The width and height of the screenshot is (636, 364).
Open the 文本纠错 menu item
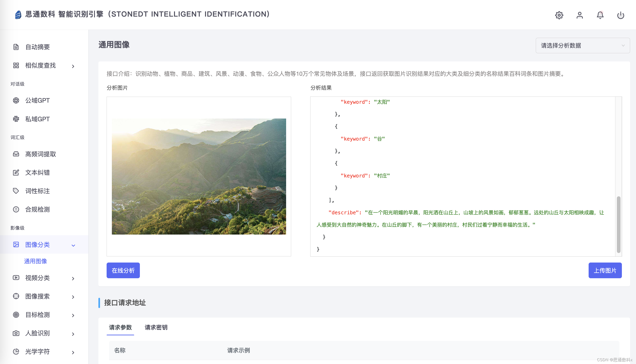(x=44, y=172)
